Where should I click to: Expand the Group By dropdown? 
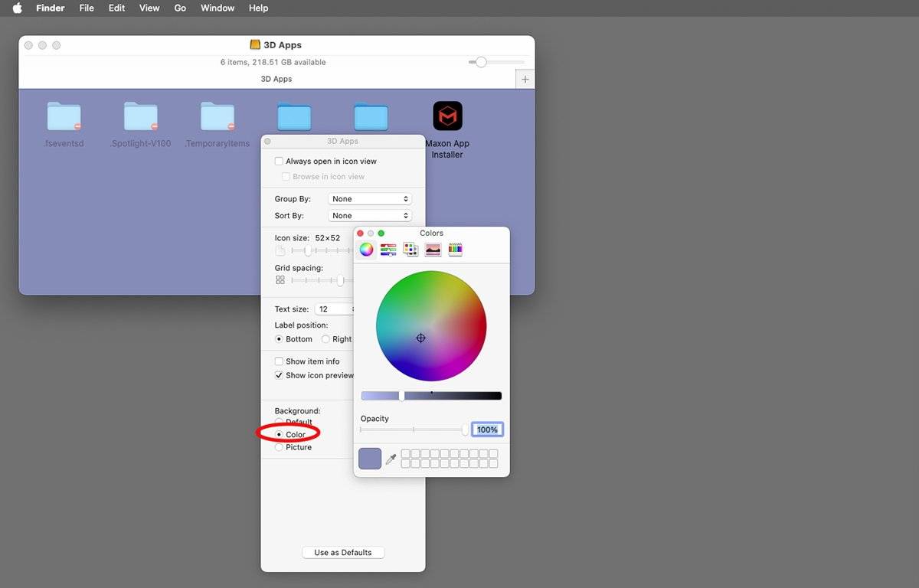(x=369, y=199)
